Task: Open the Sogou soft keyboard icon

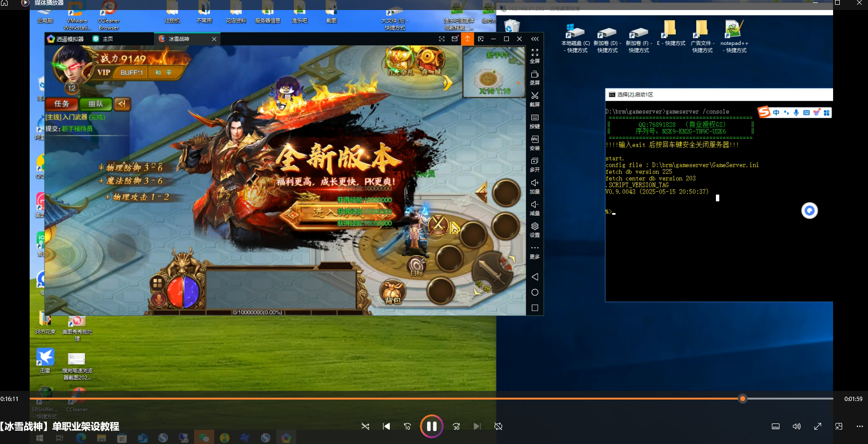Action: [x=806, y=113]
